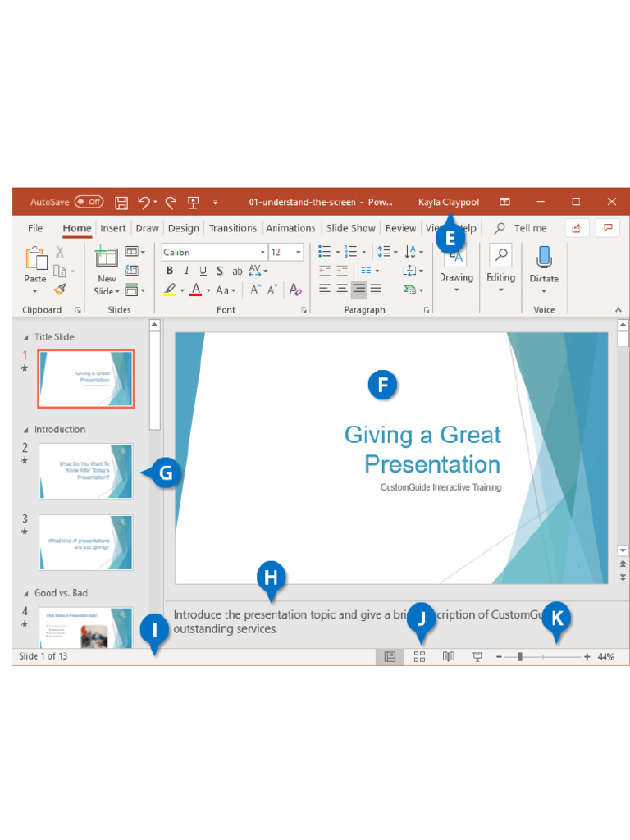Align text left

coord(325,290)
